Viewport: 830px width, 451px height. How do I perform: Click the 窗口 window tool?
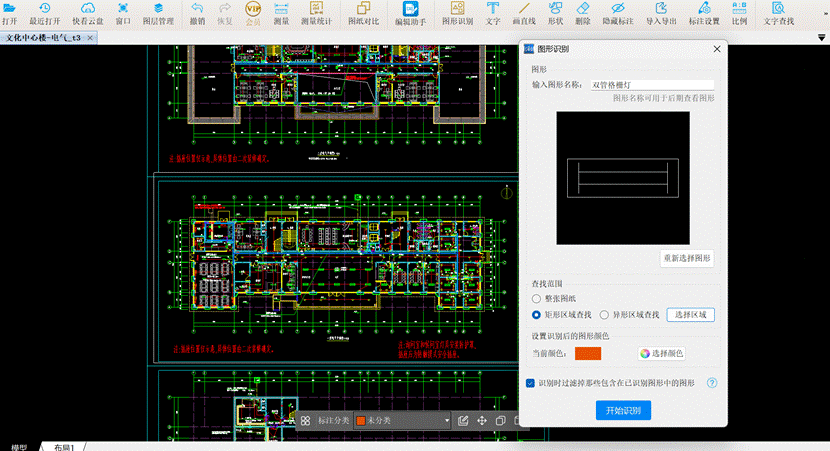tap(123, 13)
